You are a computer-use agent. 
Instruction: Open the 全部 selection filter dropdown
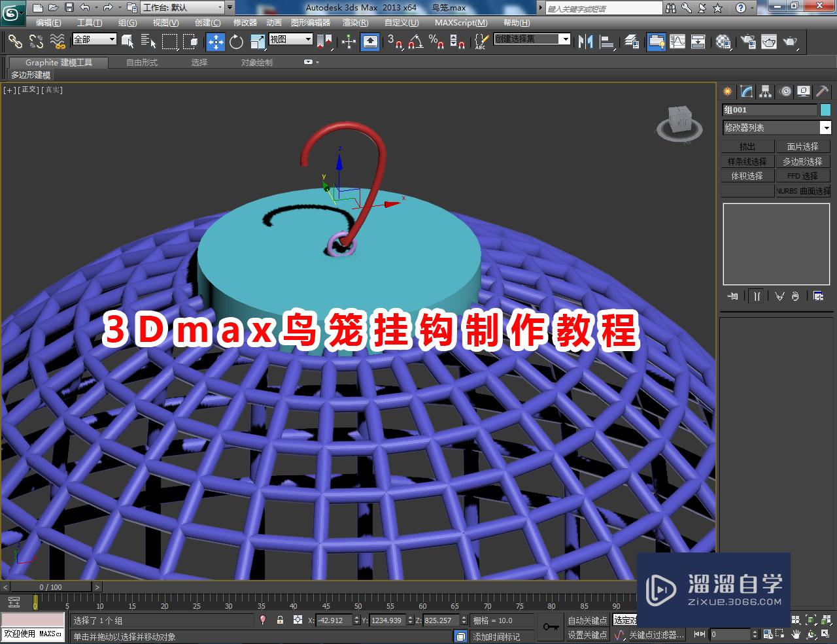tap(94, 39)
